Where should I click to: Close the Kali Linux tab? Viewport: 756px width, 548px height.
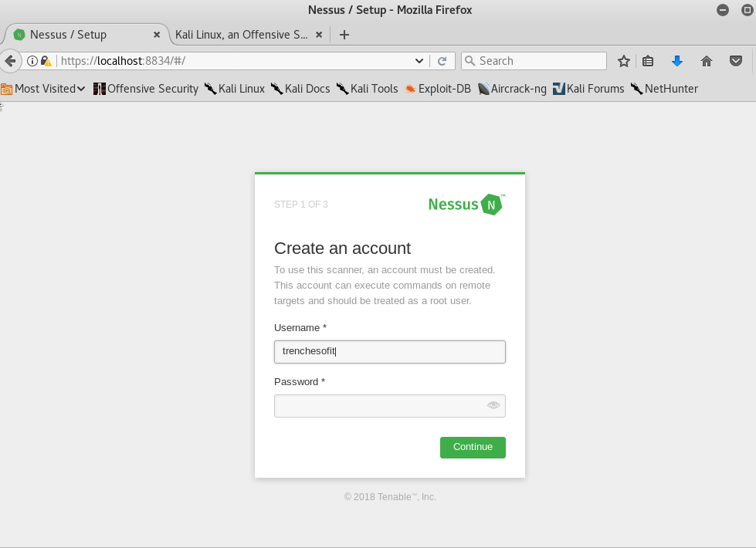tap(319, 35)
